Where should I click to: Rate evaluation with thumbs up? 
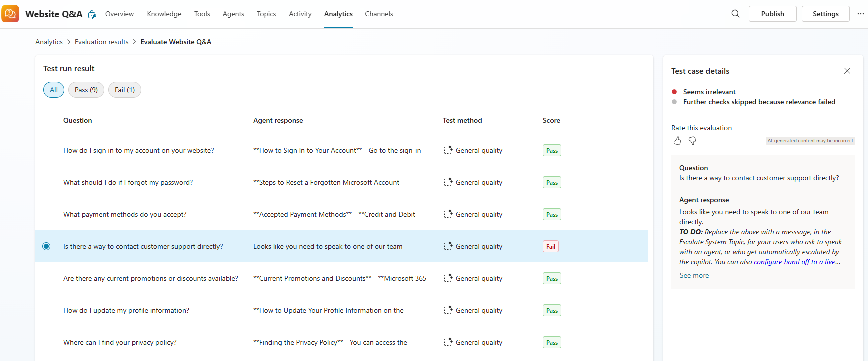pyautogui.click(x=677, y=141)
